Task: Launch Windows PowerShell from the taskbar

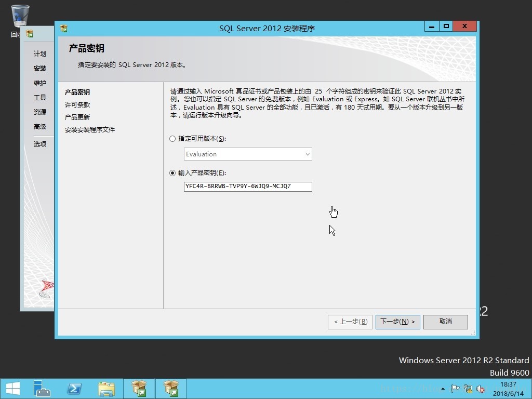Action: coord(74,389)
